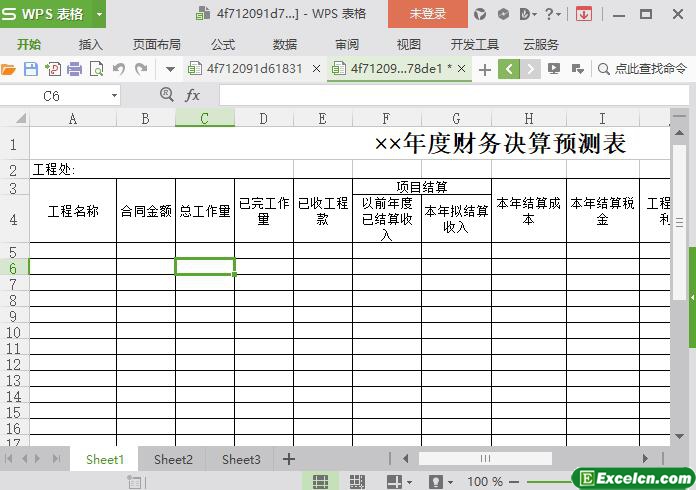This screenshot has height=490, width=696.
Task: Click the vertical scroll down arrow
Action: point(679,437)
